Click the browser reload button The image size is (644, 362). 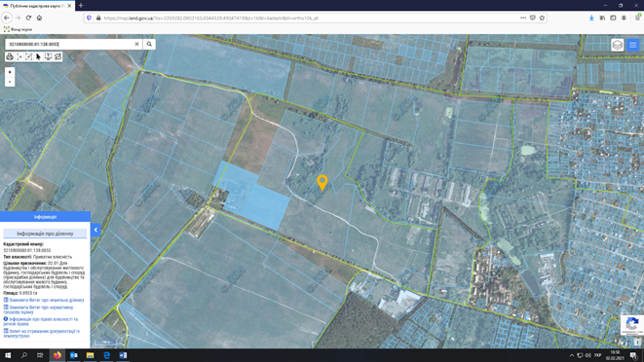28,18
